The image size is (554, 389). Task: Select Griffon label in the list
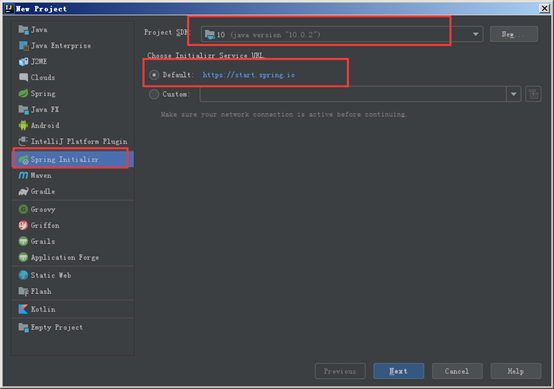(x=45, y=225)
